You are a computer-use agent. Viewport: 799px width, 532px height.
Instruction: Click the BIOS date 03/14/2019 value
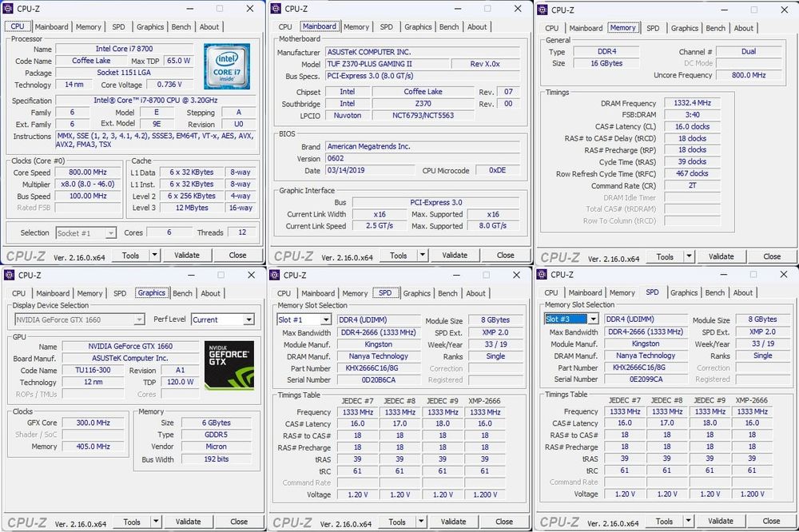click(372, 170)
